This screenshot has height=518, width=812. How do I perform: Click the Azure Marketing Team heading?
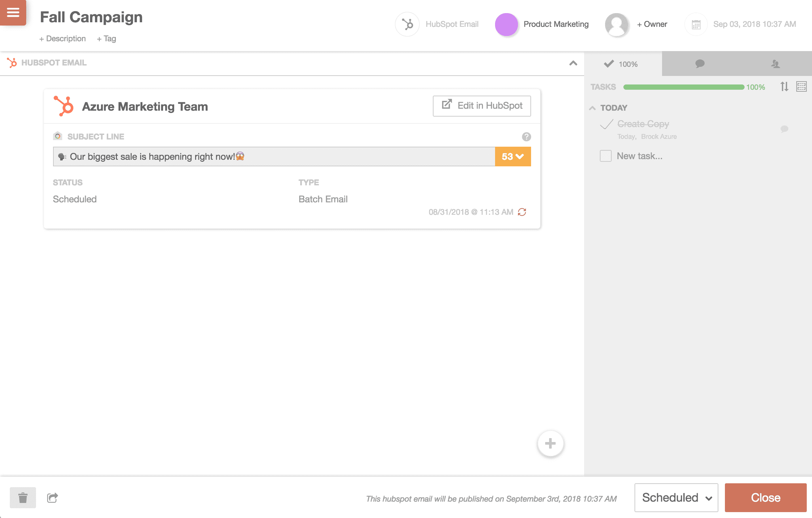point(145,106)
